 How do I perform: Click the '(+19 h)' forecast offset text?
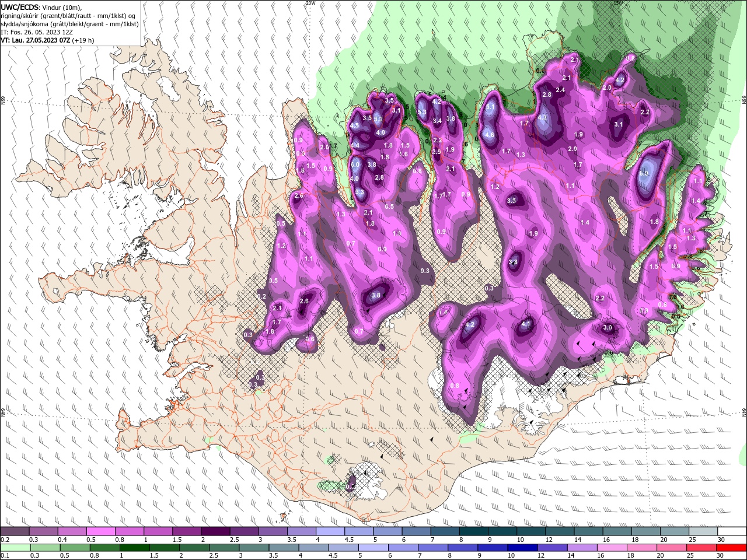click(x=83, y=40)
